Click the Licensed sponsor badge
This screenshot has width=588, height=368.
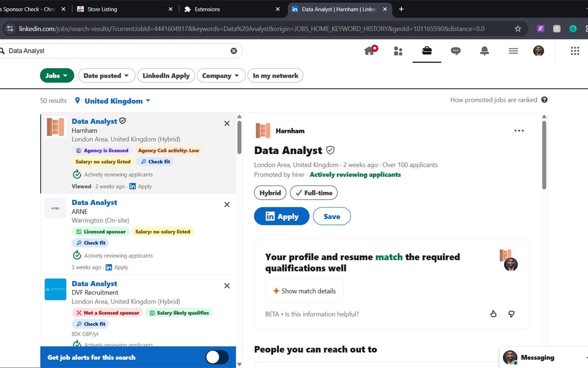[101, 231]
